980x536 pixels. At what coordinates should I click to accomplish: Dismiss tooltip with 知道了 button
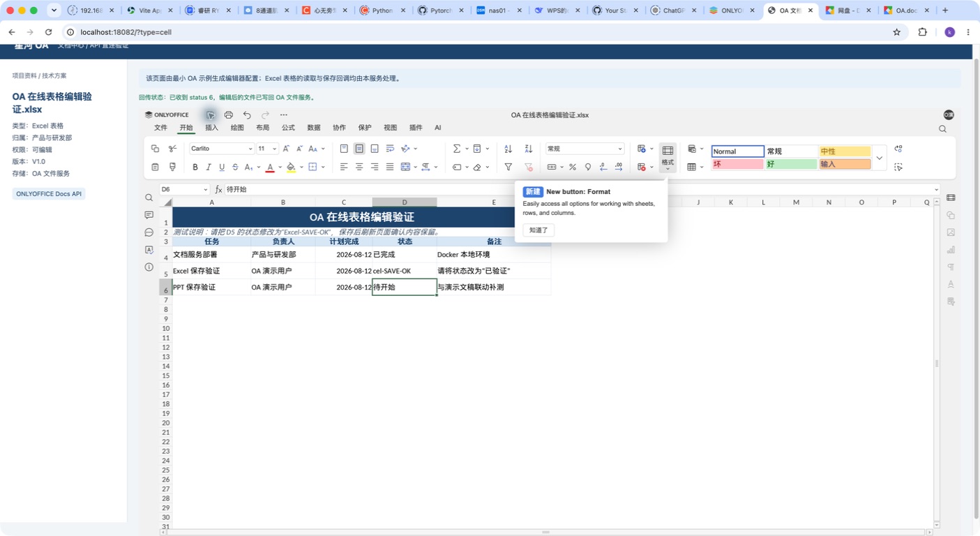[538, 230]
